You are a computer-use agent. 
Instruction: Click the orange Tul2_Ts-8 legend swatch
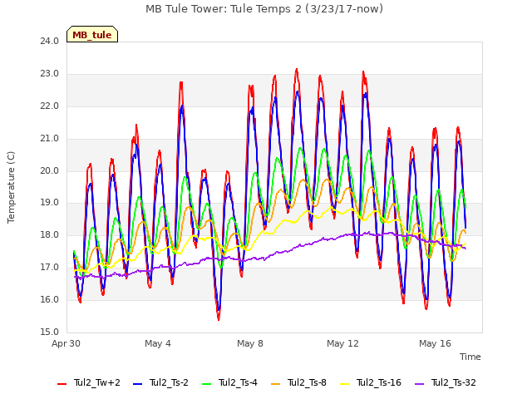pyautogui.click(x=276, y=384)
